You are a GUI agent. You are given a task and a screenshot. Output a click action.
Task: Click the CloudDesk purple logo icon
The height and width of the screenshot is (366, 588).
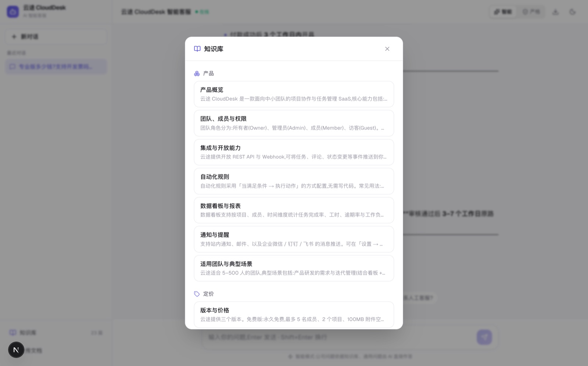(13, 12)
